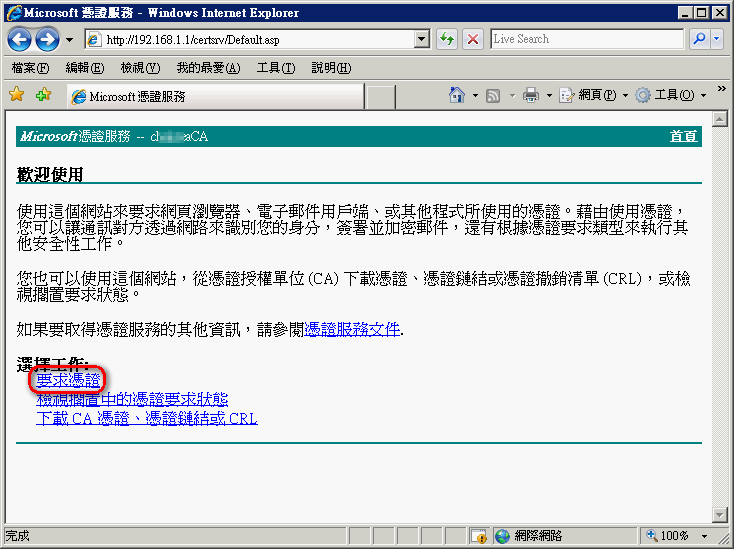Viewport: 734px width, 549px height.
Task: Select the Microsoft 憑證服務 tab
Action: (215, 96)
